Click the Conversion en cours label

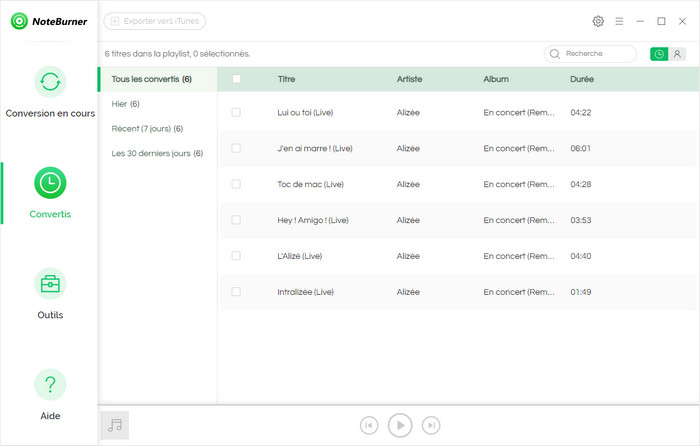[50, 113]
